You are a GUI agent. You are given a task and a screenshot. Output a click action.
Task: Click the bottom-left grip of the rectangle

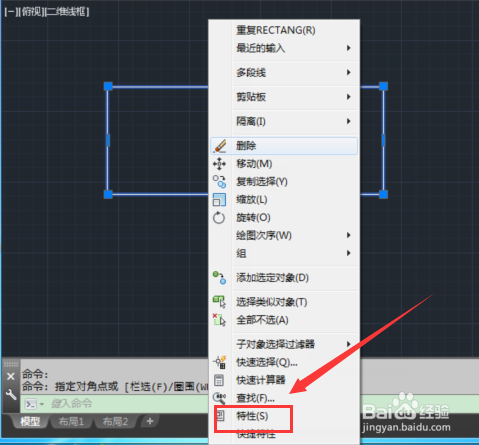(108, 194)
